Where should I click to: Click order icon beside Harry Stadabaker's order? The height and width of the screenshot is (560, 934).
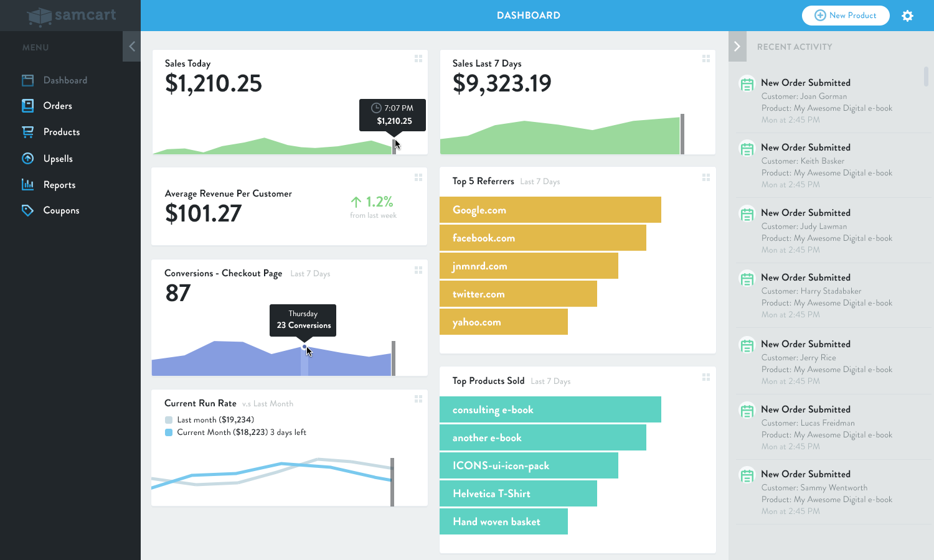(747, 278)
